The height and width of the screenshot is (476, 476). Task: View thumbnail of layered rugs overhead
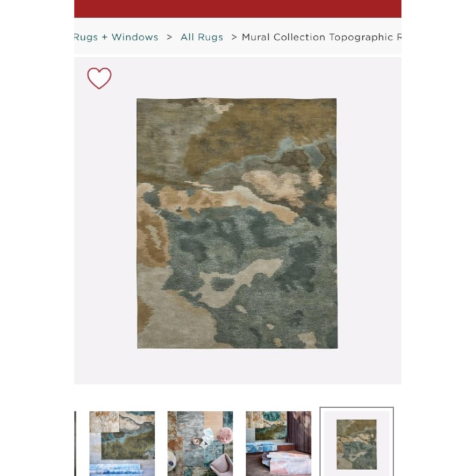tap(122, 443)
